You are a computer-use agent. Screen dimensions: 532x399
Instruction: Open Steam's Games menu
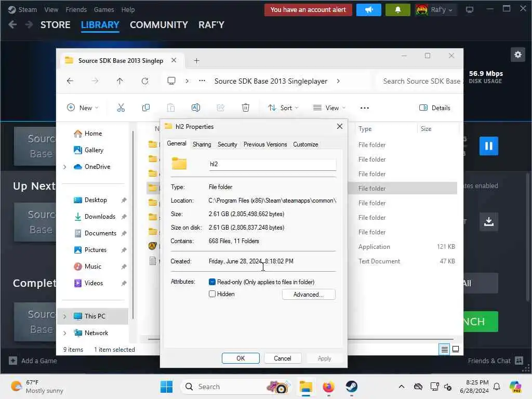pyautogui.click(x=104, y=10)
